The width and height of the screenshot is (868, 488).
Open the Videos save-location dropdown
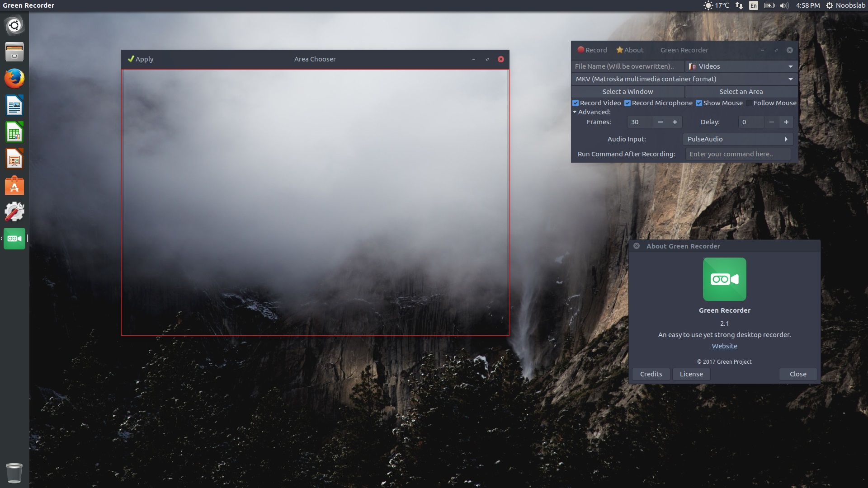[x=741, y=66]
